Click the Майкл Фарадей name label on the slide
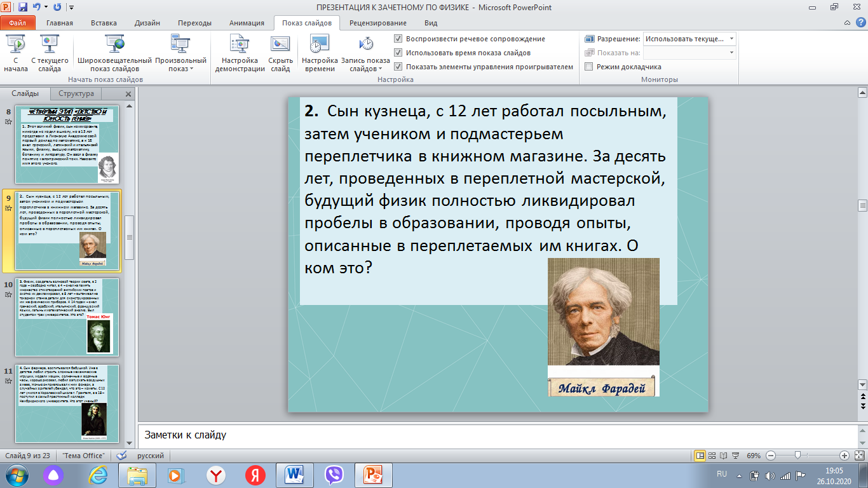 603,388
